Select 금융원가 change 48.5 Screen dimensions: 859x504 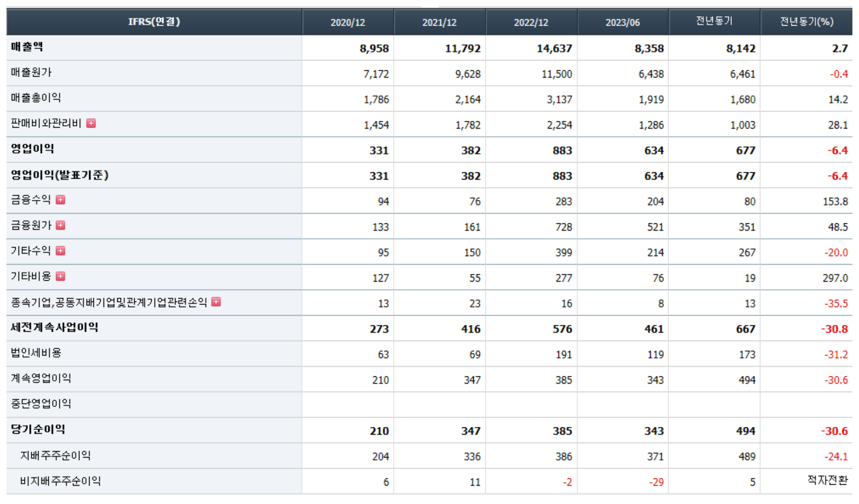click(x=838, y=227)
